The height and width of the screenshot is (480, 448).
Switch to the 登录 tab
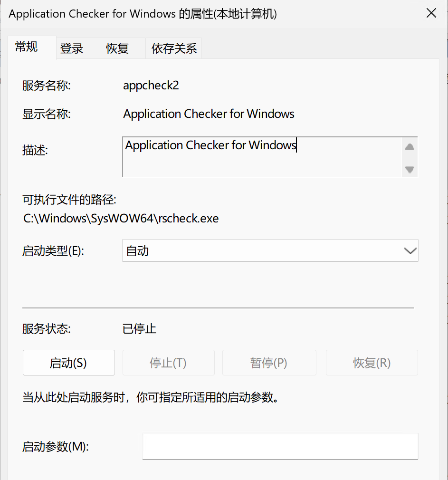point(72,48)
